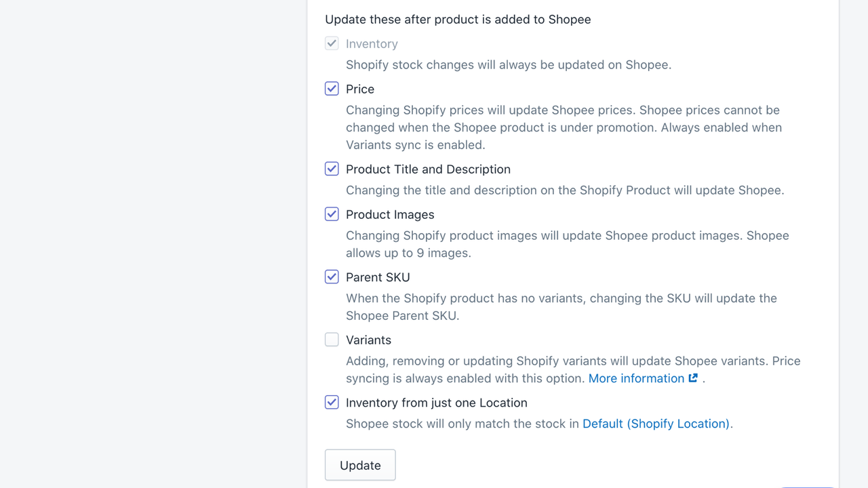Screen dimensions: 868x488
Task: Open the external link icon beside More information
Action: point(692,378)
